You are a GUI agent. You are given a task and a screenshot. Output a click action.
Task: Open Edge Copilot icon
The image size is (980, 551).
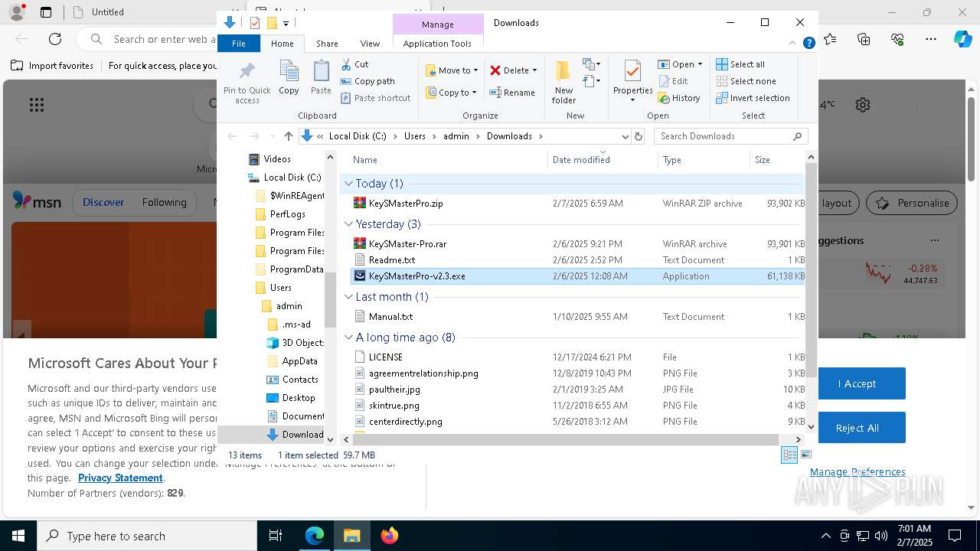click(962, 39)
